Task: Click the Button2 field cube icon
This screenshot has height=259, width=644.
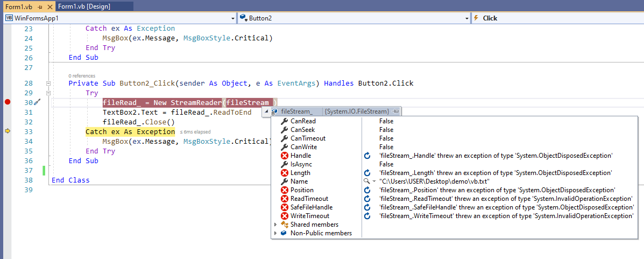Action: [x=243, y=18]
